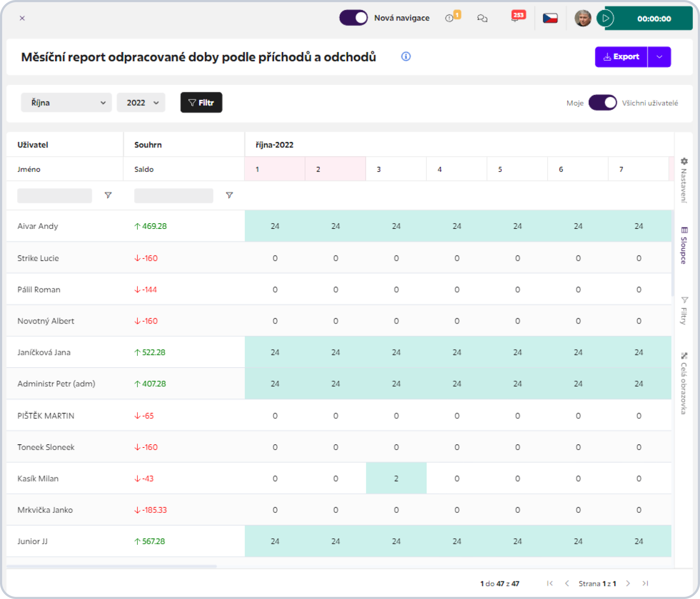The width and height of the screenshot is (700, 599).
Task: Click the Jméno filter input field
Action: pos(55,196)
